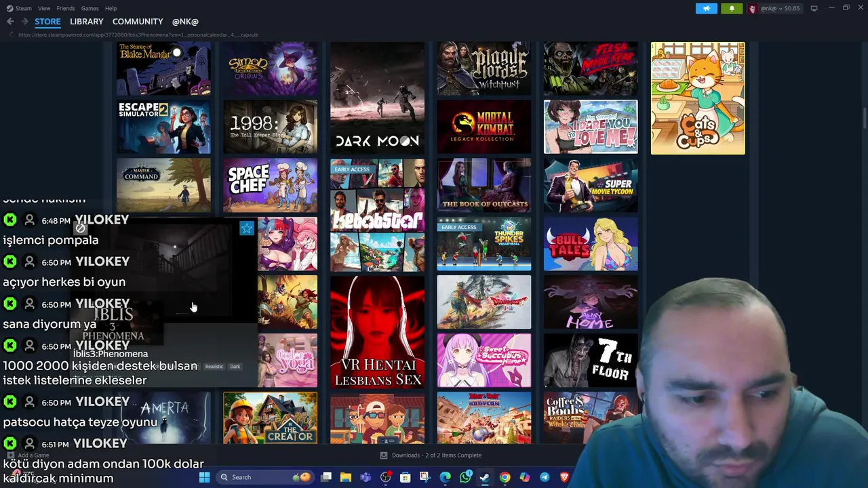The height and width of the screenshot is (488, 868).
Task: Open the Kebabstar early access capsule
Action: click(x=377, y=215)
